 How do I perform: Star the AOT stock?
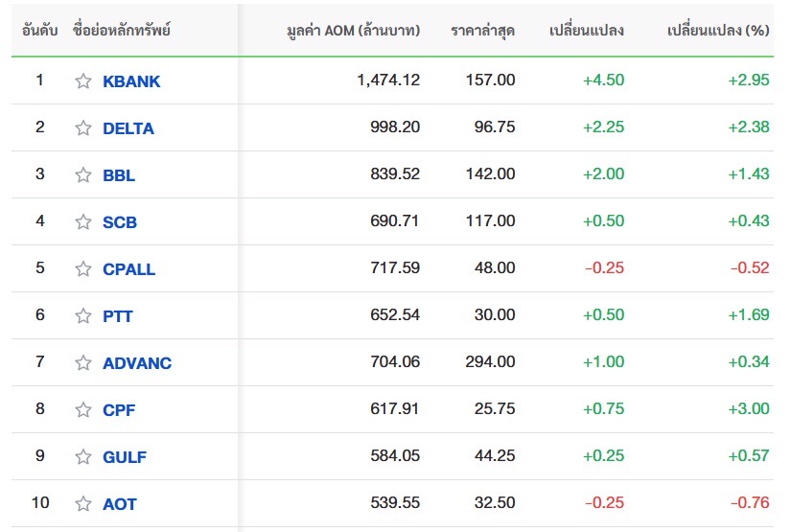83,503
